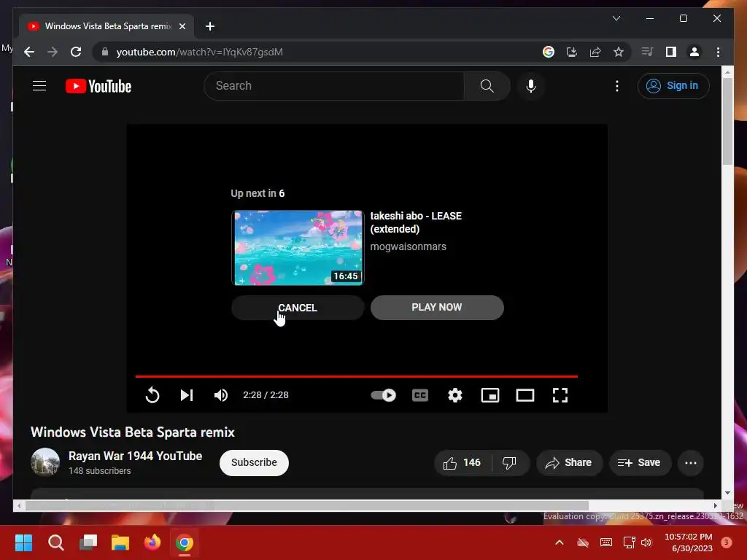Open Rayan War 1944 channel avatar

point(45,462)
